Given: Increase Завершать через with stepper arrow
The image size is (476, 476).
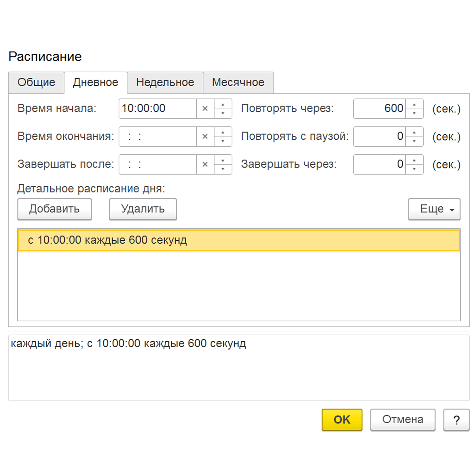Looking at the screenshot, I should [414, 160].
